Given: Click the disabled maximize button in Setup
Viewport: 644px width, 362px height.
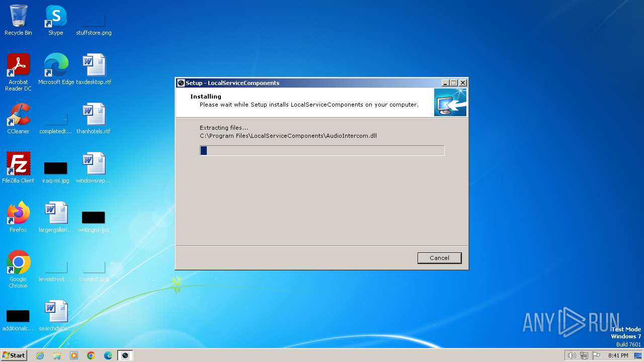Looking at the screenshot, I should [x=454, y=83].
